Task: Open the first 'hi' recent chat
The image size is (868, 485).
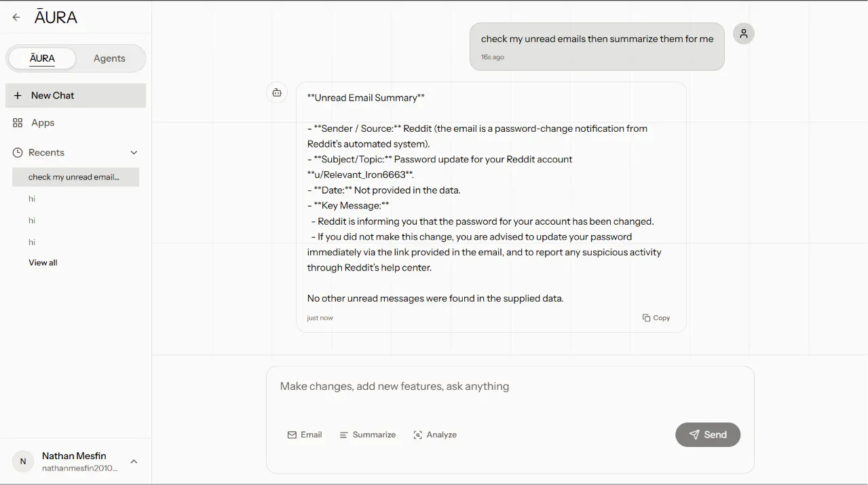Action: coord(32,199)
